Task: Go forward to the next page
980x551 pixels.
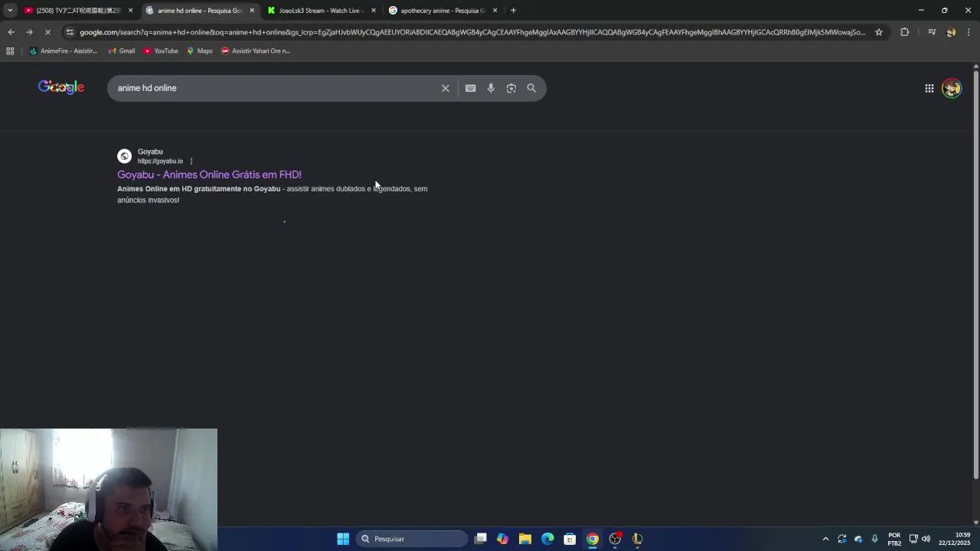Action: [x=29, y=32]
